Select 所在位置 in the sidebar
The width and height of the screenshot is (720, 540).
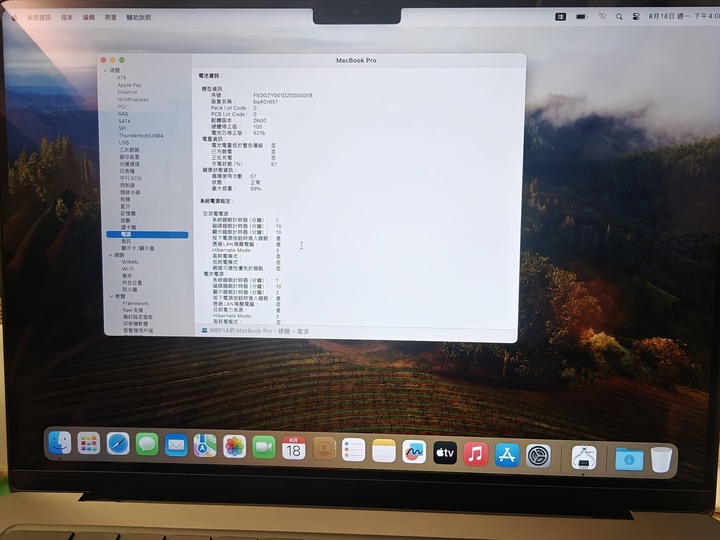coord(132,283)
